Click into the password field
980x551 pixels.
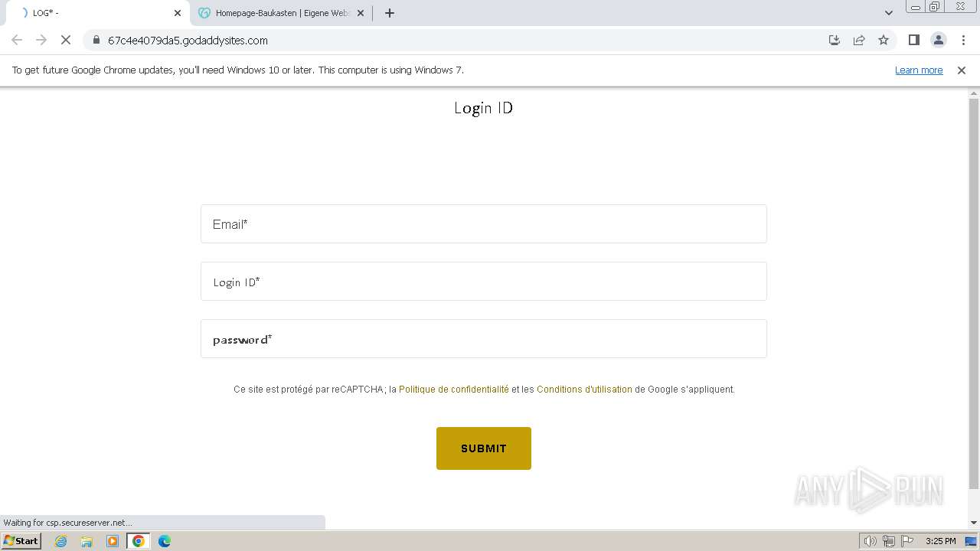coord(484,339)
